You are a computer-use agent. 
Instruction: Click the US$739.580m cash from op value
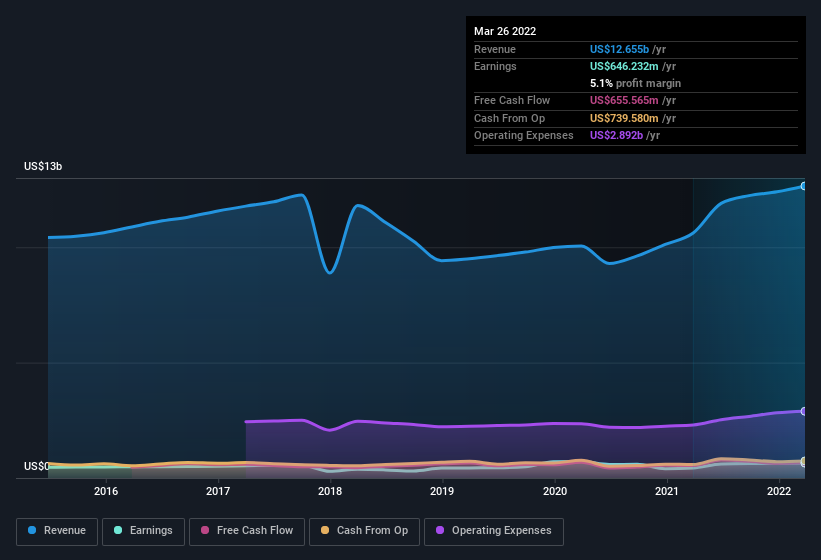coord(624,118)
